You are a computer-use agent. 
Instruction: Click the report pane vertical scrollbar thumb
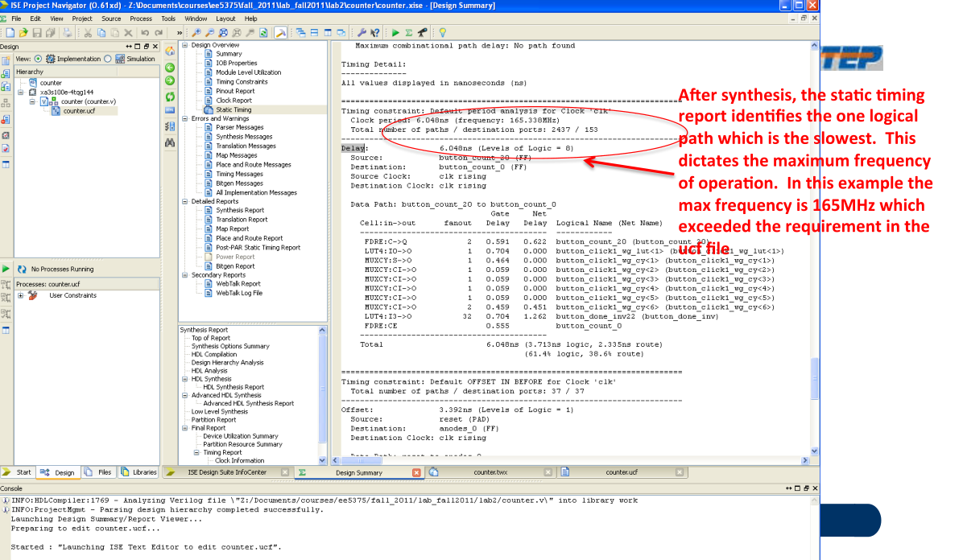814,378
